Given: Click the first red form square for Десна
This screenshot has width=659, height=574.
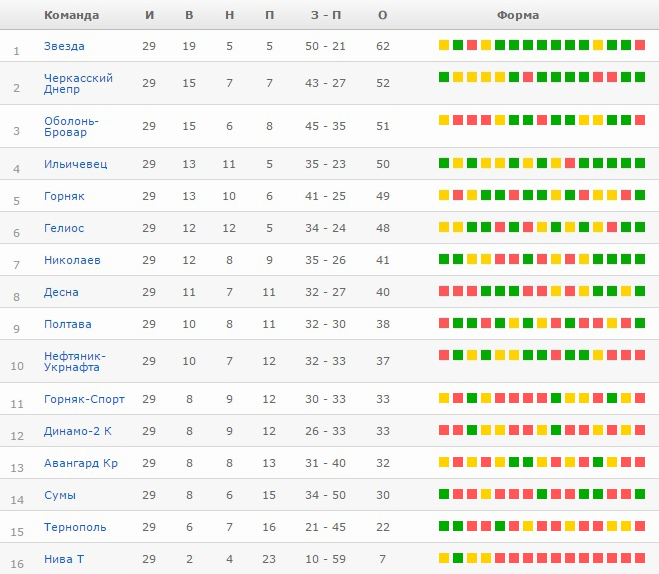Looking at the screenshot, I should [444, 291].
